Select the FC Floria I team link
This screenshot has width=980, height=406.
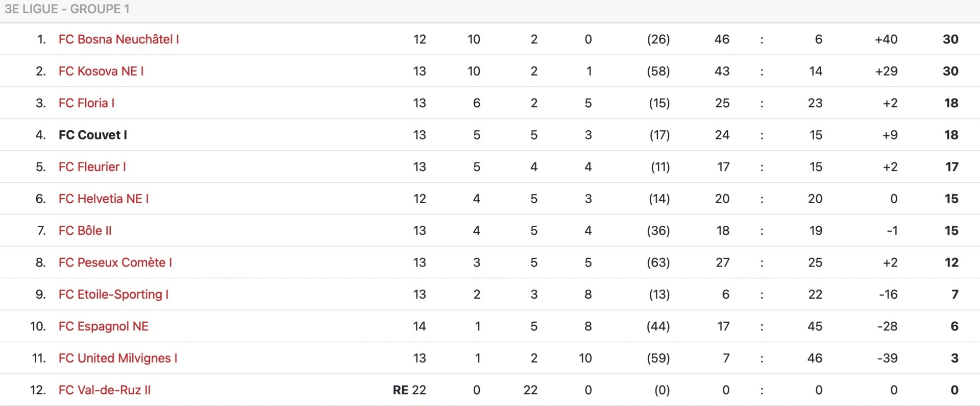(x=86, y=103)
